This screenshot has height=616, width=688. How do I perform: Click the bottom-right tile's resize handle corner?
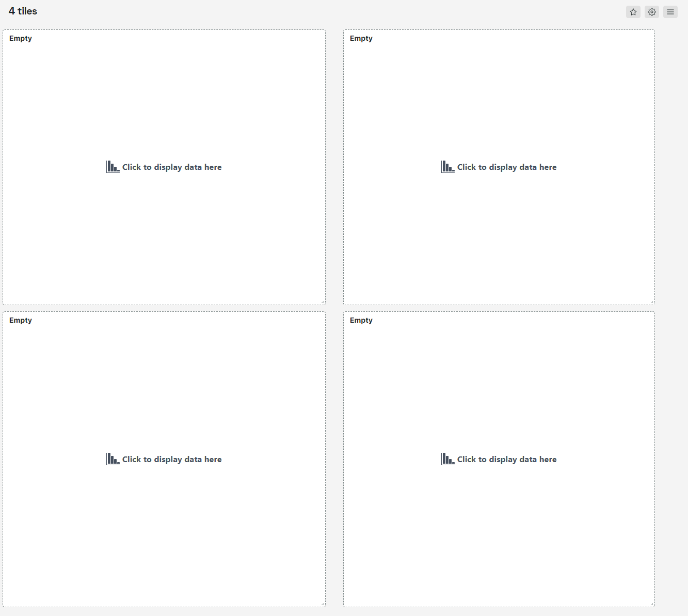(x=652, y=604)
